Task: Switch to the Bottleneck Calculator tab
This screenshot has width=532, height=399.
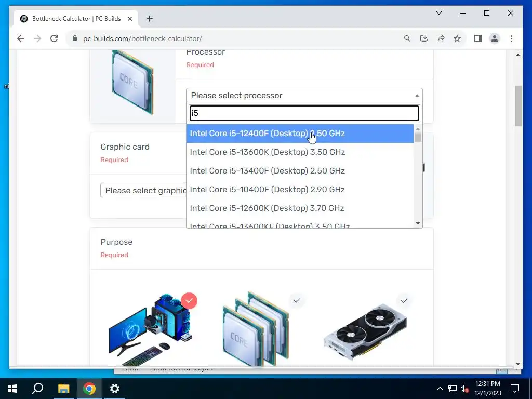Action: (76, 19)
